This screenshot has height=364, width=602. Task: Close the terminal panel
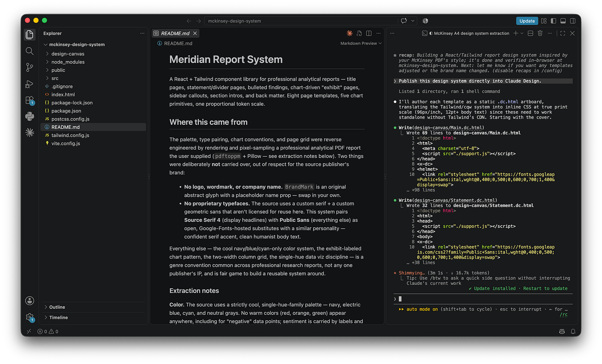pos(572,33)
